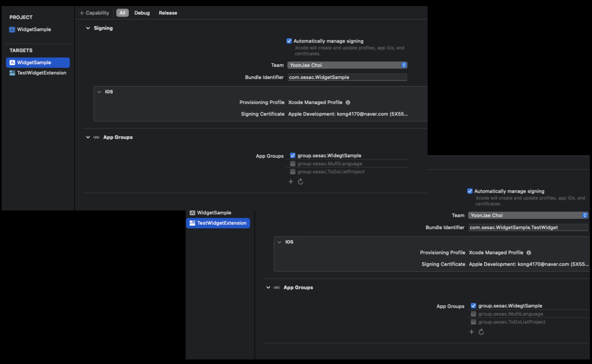Enable group.sesac.MultiLanguage in the upper app groups list
Viewport: 592px width, 364px height.
click(293, 163)
